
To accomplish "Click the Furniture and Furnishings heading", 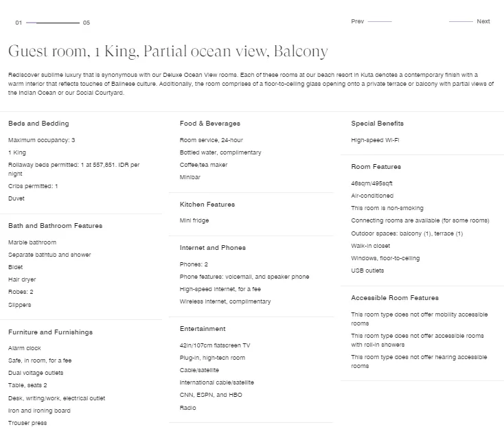I will [50, 332].
